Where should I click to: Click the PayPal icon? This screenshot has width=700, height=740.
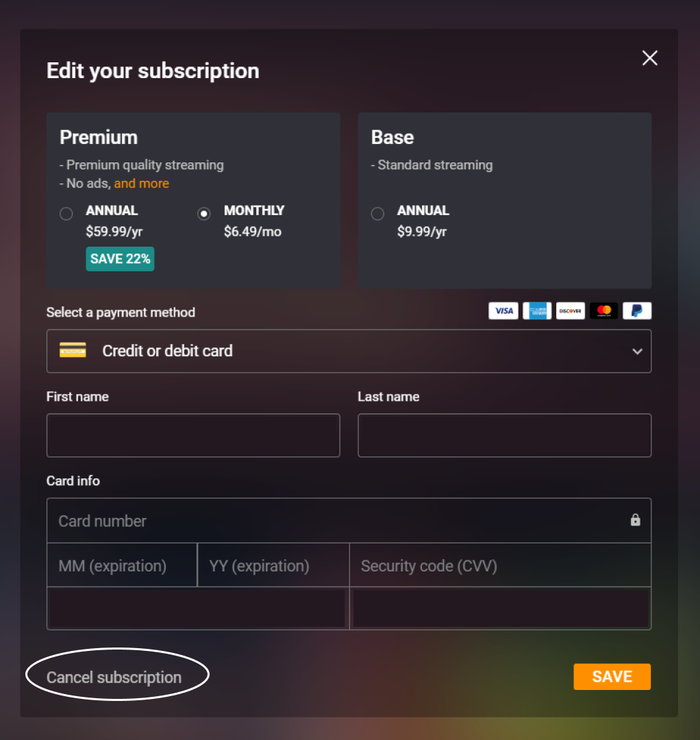tap(637, 311)
